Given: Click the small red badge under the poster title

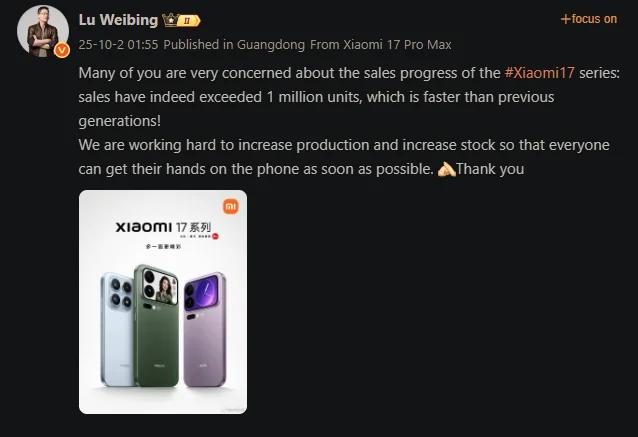Looking at the screenshot, I should pos(216,236).
